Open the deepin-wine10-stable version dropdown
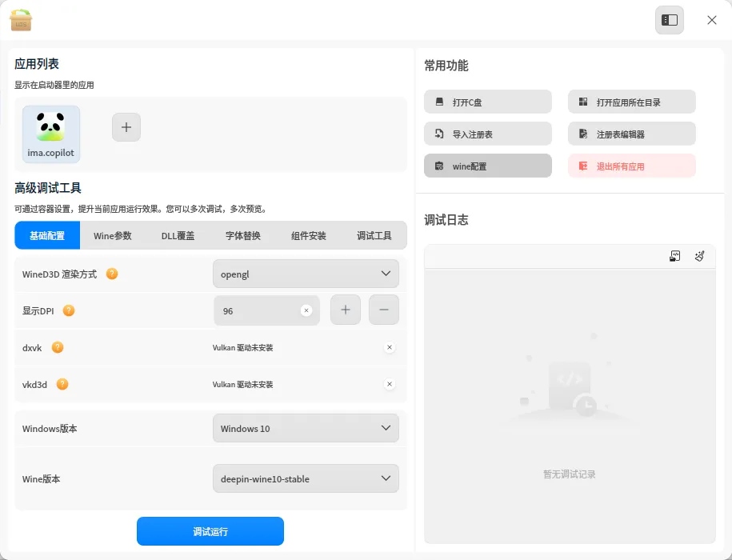The height and width of the screenshot is (560, 732). 306,478
